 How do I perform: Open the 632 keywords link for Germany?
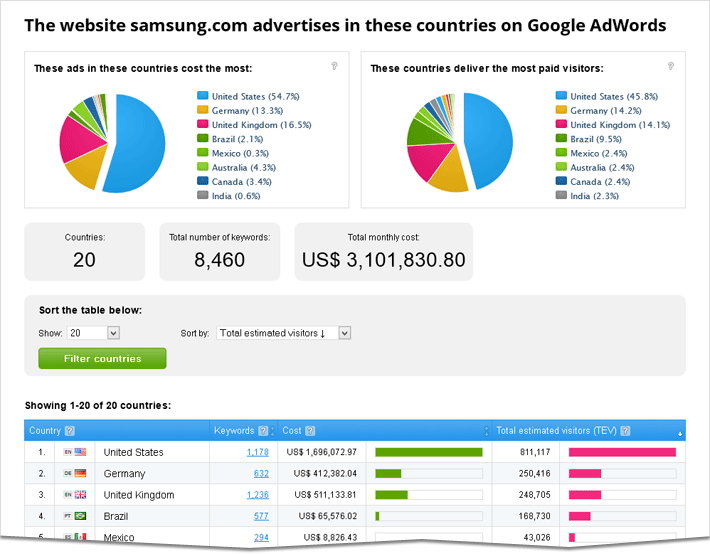[x=261, y=473]
